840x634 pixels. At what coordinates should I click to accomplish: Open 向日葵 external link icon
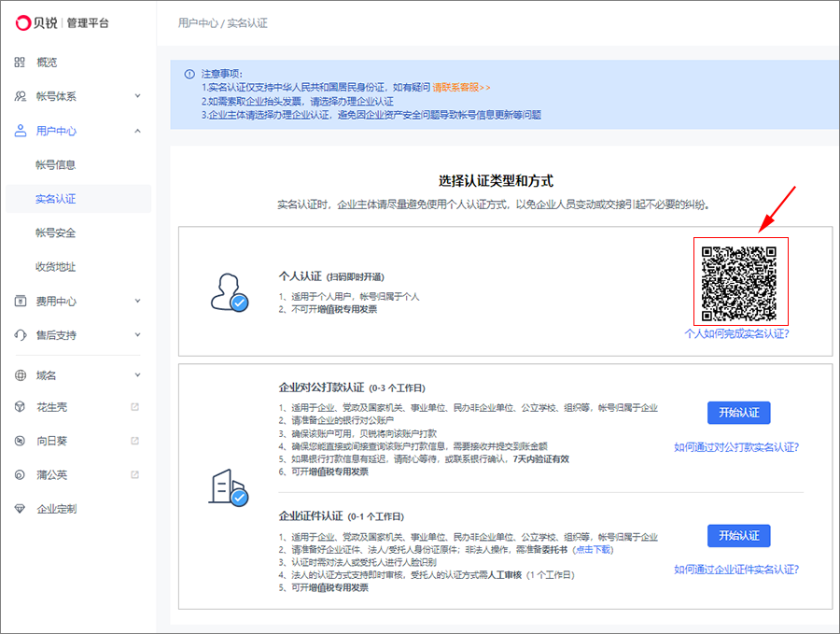135,441
